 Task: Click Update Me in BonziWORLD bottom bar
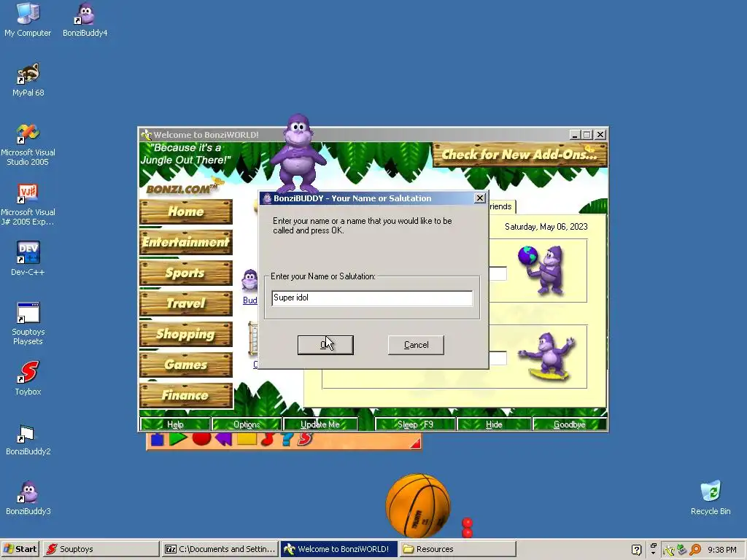coord(320,424)
